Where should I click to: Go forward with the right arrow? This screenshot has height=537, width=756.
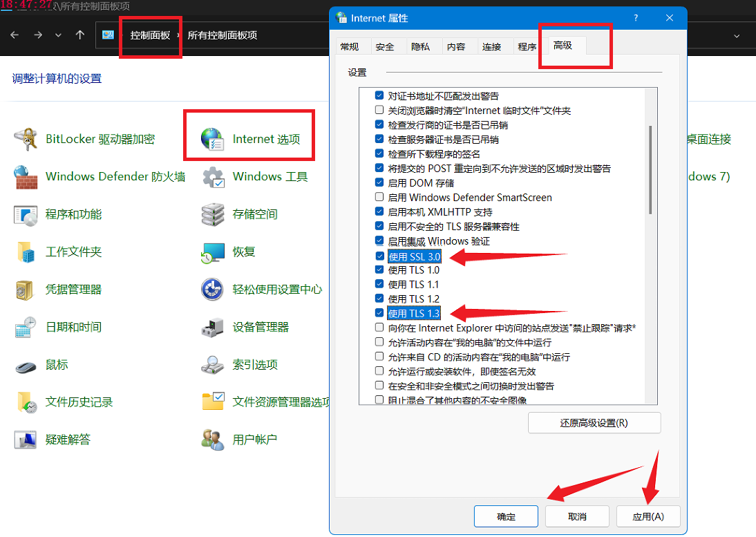tap(38, 35)
